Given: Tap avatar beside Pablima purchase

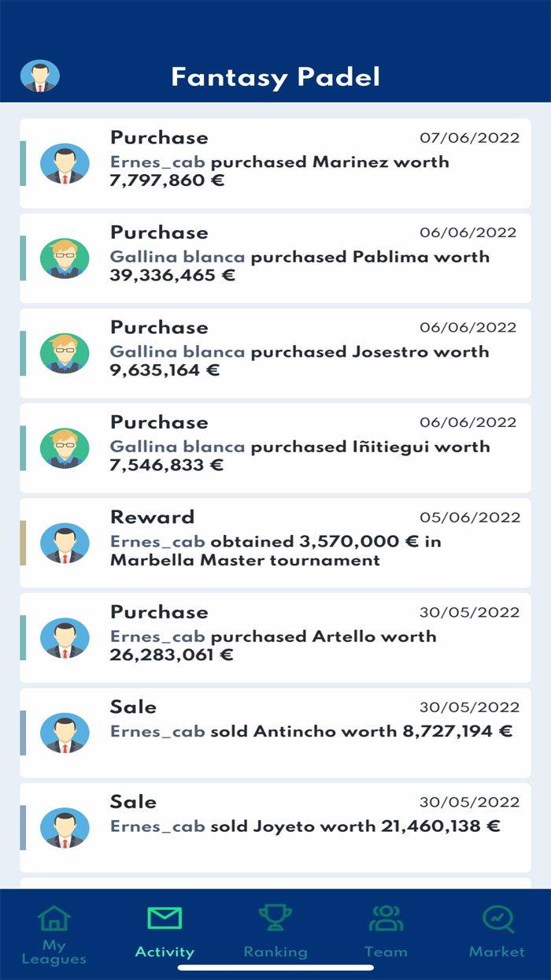Looking at the screenshot, I should click(65, 258).
